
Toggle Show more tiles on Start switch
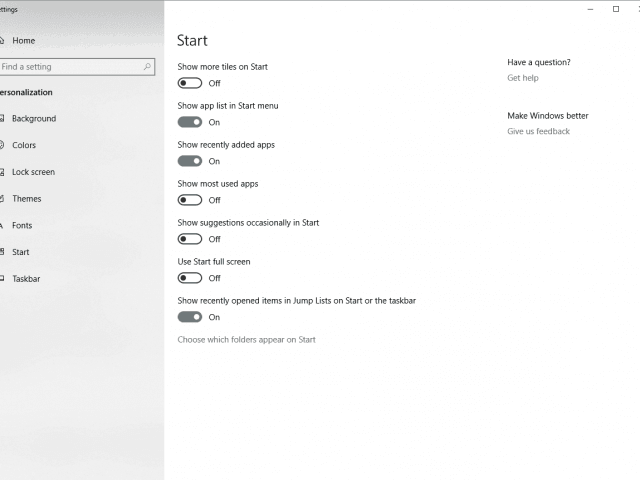tap(190, 83)
